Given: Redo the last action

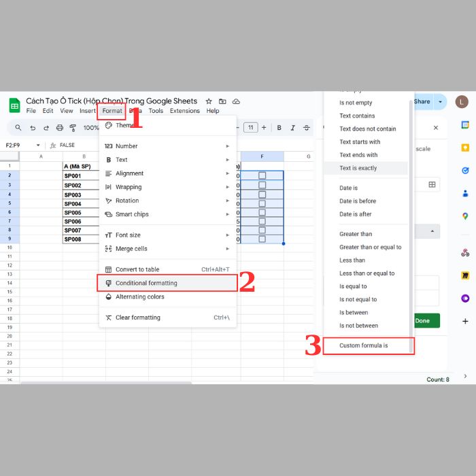Looking at the screenshot, I should tap(46, 128).
